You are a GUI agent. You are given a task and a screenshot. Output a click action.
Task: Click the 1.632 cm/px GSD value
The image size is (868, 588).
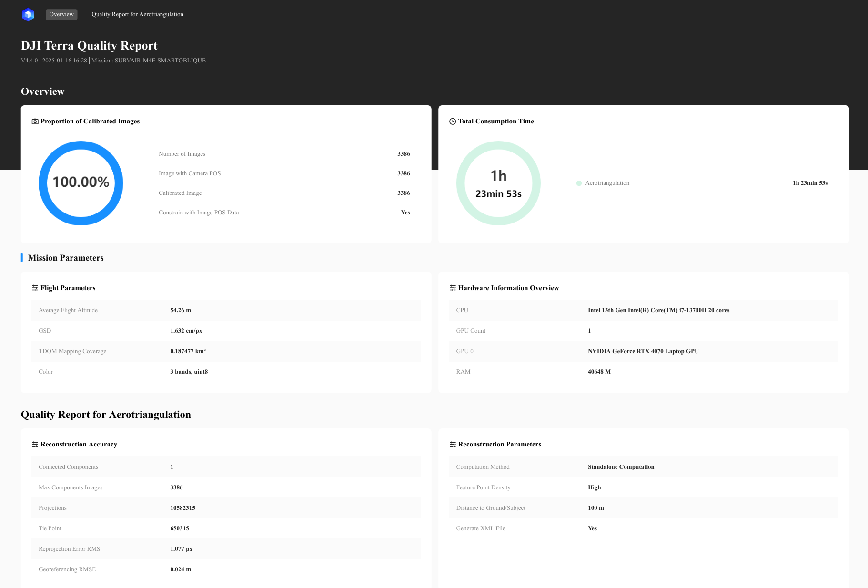point(186,331)
